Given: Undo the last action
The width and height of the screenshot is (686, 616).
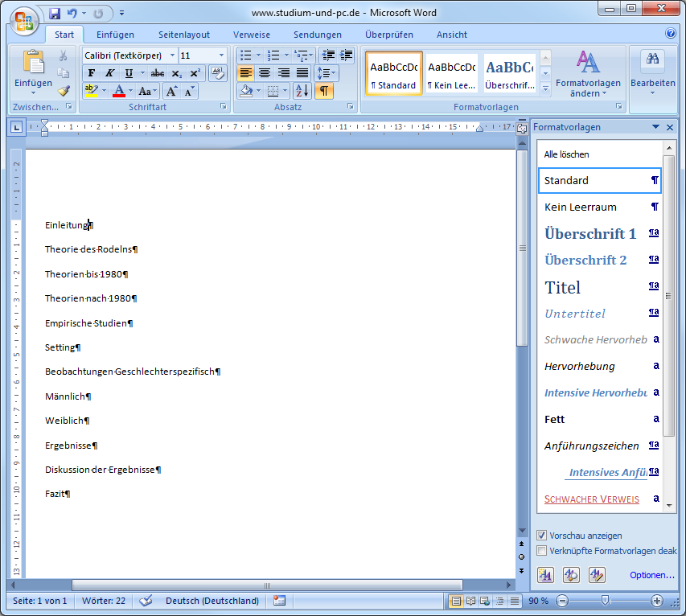Looking at the screenshot, I should 72,13.
